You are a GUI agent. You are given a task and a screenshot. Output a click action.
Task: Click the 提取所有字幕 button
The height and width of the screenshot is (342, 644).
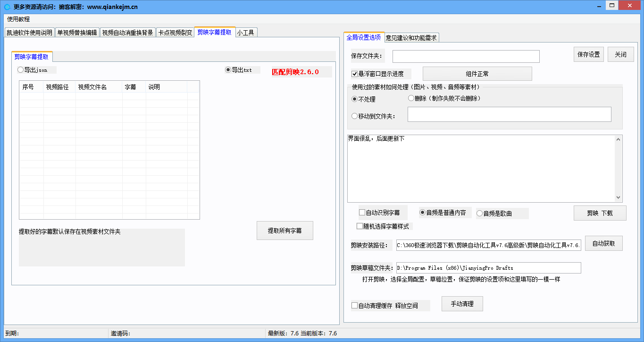tap(285, 230)
